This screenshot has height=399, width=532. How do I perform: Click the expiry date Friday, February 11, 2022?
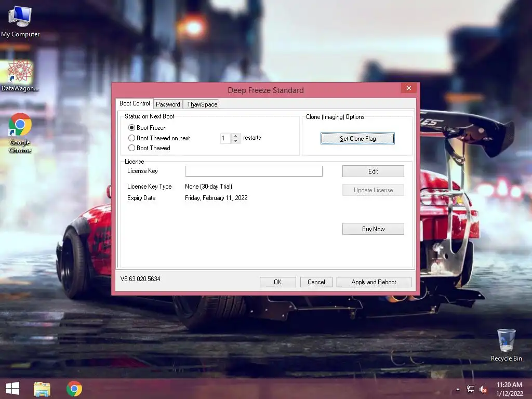tap(216, 198)
